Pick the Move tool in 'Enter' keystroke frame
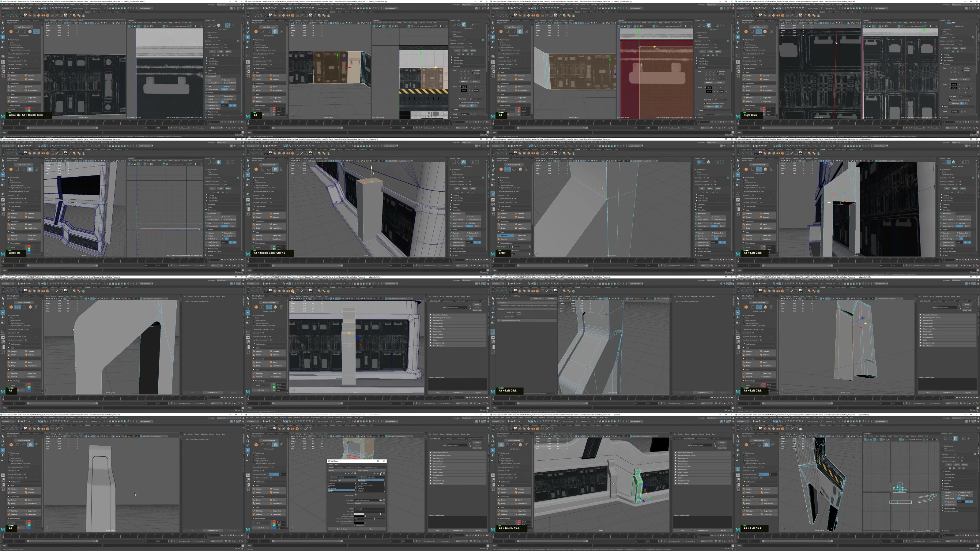Viewport: 980px width, 551px height. click(493, 175)
